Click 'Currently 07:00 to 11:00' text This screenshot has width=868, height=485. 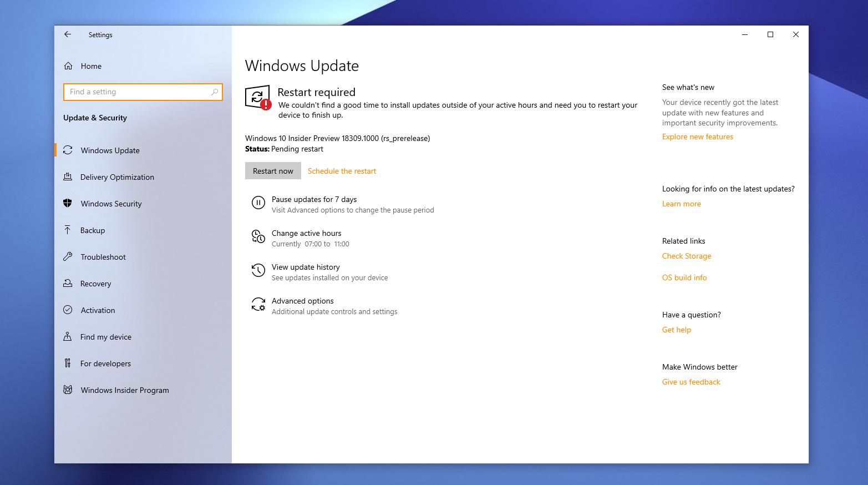[310, 244]
